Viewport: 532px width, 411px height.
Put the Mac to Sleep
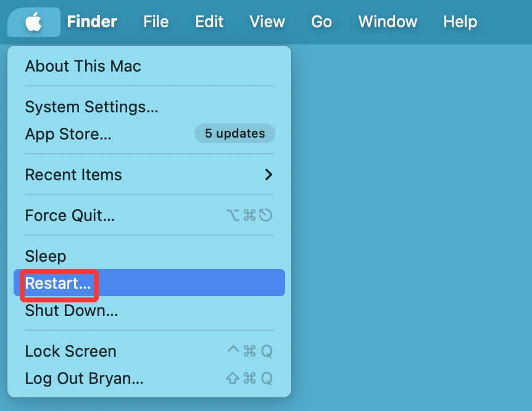tap(44, 256)
